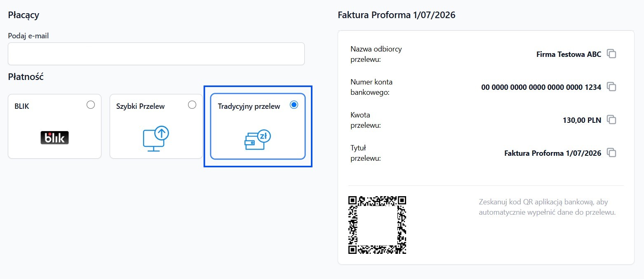644x279 pixels.
Task: Copy the recipient name Firma Testowa ABC
Action: pyautogui.click(x=612, y=54)
